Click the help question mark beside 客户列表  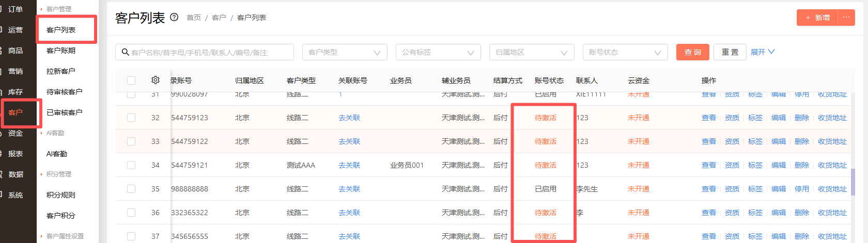174,17
